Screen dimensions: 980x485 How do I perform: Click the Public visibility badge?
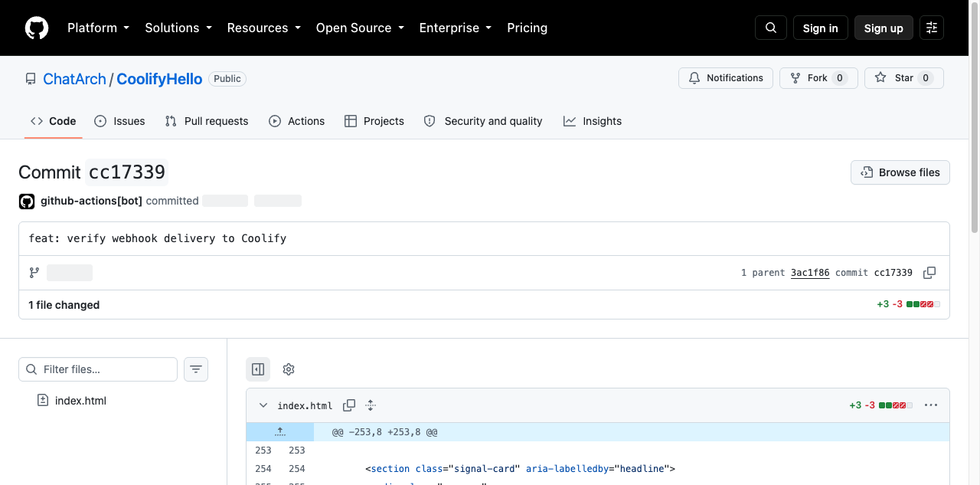pyautogui.click(x=227, y=79)
